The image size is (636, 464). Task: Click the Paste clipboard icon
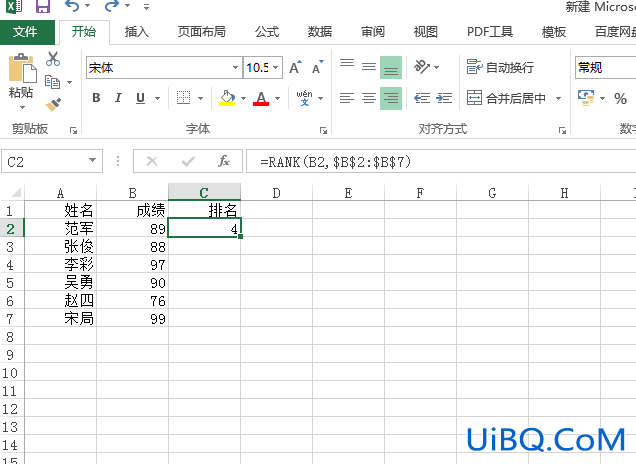[x=22, y=68]
